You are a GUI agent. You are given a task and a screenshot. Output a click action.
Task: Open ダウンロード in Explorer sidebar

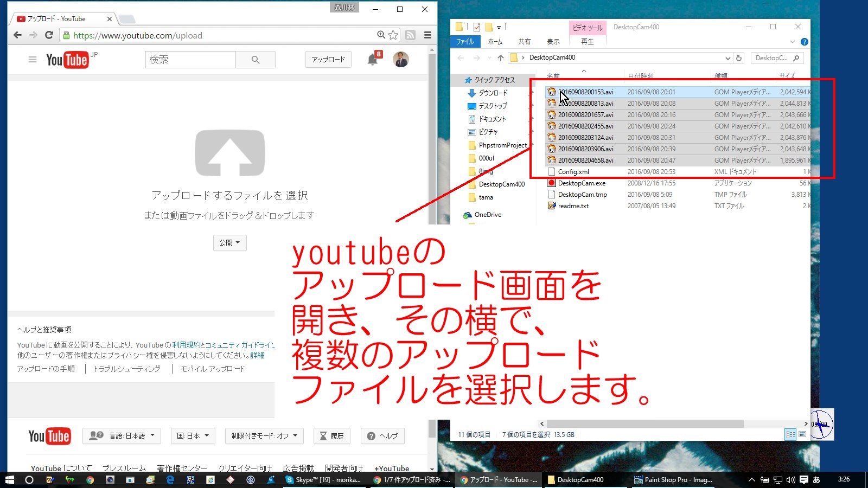(493, 93)
